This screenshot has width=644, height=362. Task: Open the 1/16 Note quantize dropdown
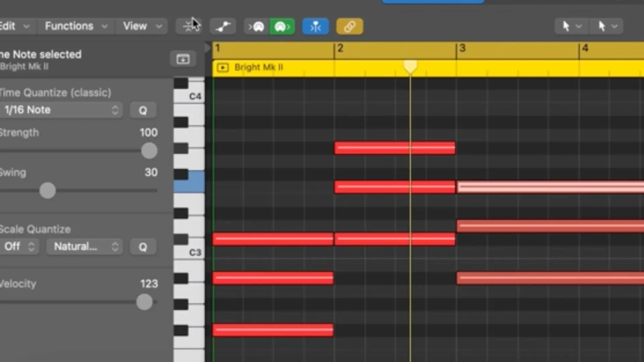click(x=61, y=110)
